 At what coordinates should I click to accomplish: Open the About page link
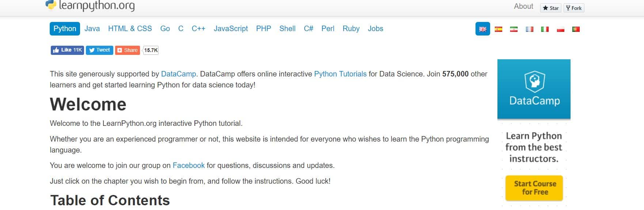pos(523,6)
